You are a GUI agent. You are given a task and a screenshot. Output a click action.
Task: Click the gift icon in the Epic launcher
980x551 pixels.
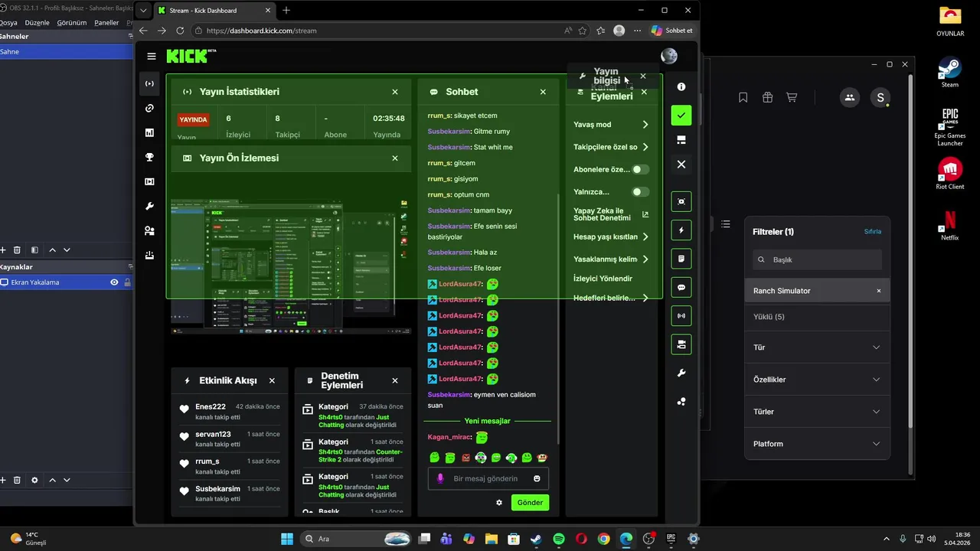click(767, 97)
